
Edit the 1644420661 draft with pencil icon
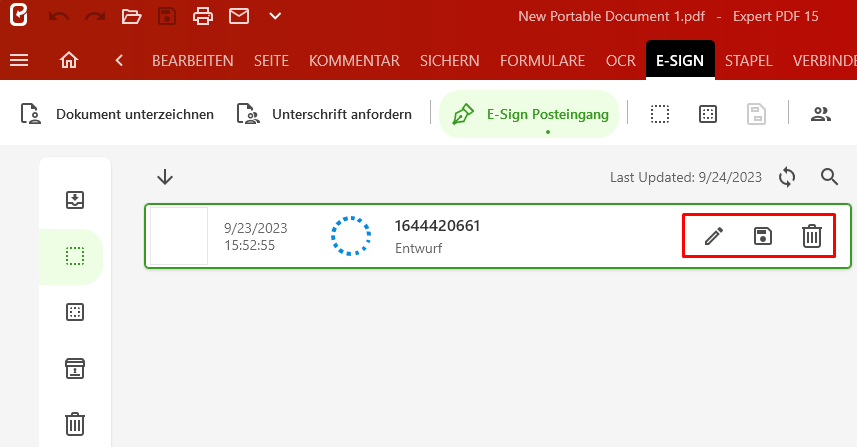pyautogui.click(x=714, y=236)
